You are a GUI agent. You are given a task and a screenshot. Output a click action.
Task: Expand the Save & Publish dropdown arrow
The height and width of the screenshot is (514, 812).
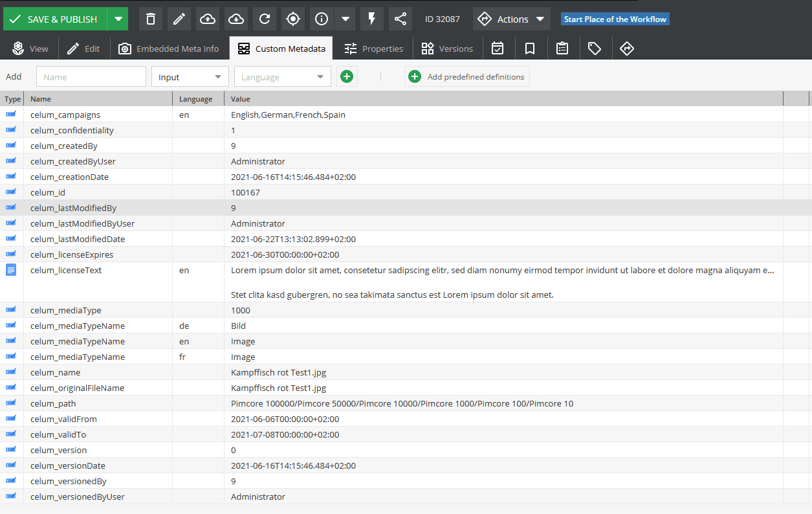click(118, 19)
